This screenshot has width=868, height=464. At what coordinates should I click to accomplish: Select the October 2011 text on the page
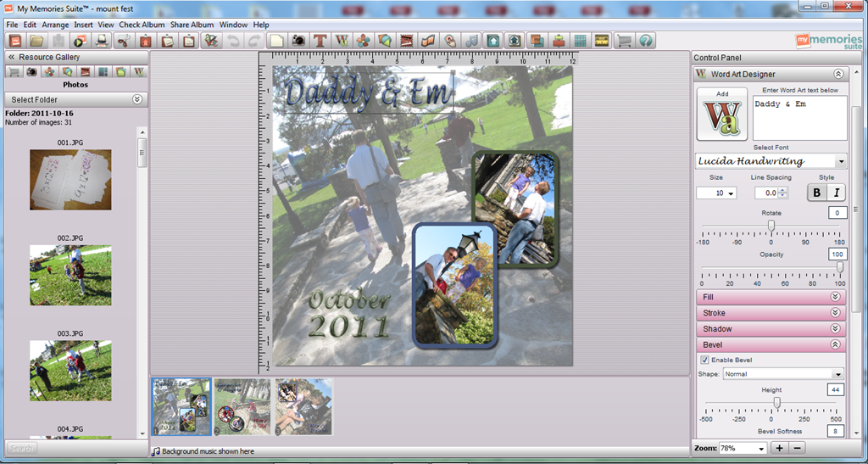click(x=350, y=314)
